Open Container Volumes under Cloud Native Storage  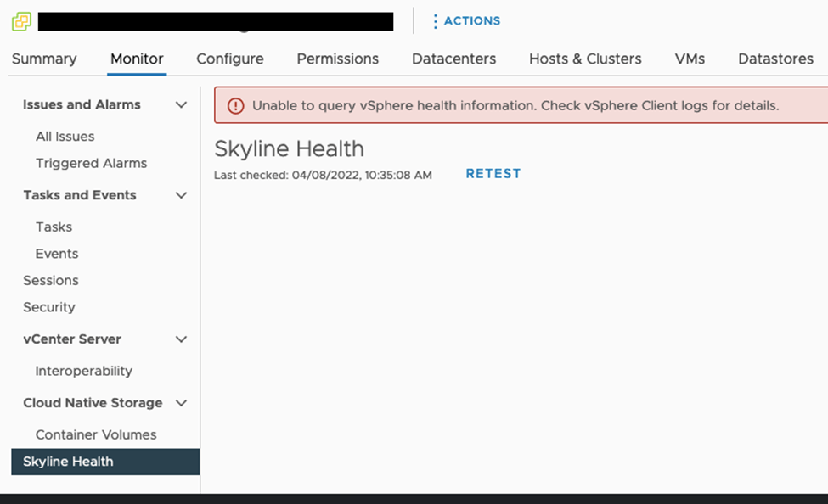tap(96, 434)
